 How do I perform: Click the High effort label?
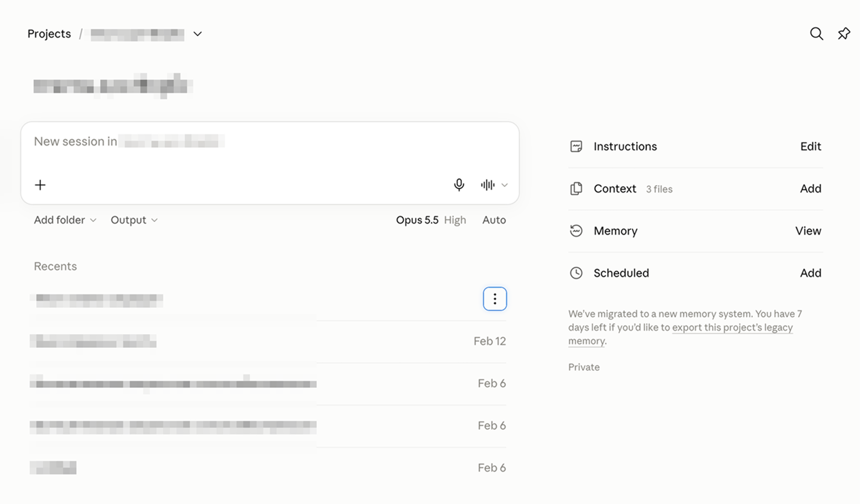[455, 220]
